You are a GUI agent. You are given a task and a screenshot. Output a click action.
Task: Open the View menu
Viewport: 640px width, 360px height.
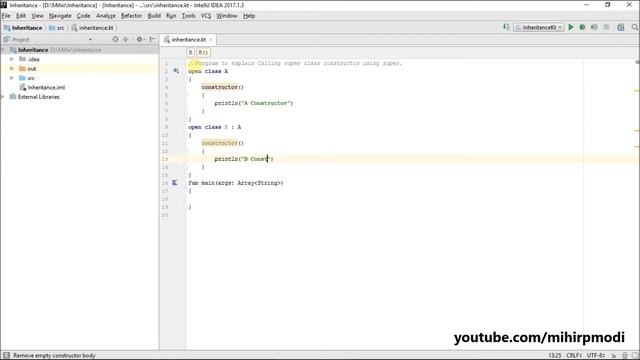click(38, 16)
